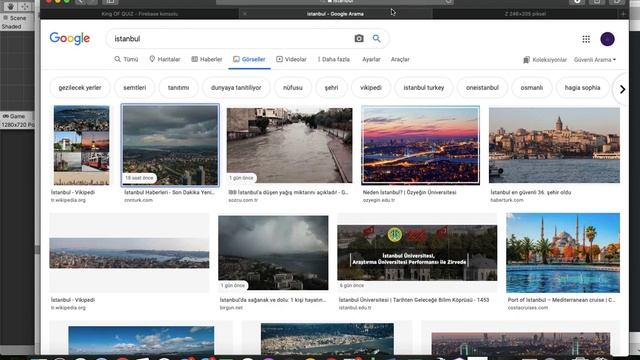This screenshot has height=360, width=640.
Task: Open the Galata Tower haberturk thumbnail
Action: tap(554, 145)
